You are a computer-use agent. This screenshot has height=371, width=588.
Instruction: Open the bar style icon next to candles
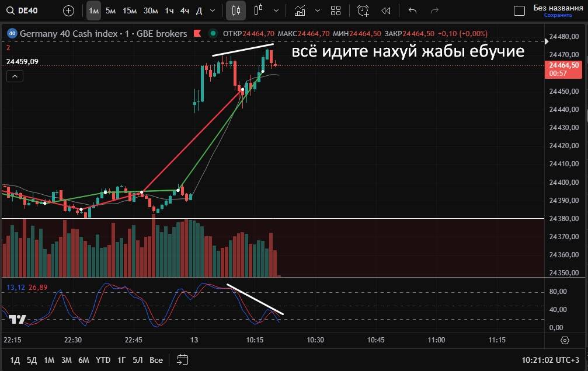pyautogui.click(x=259, y=10)
